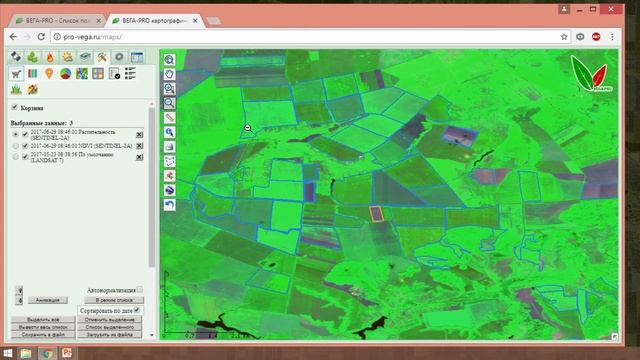Uncheck the Растительность SENTINEL-2A layer checkbox
640x360 pixels.
(25, 134)
